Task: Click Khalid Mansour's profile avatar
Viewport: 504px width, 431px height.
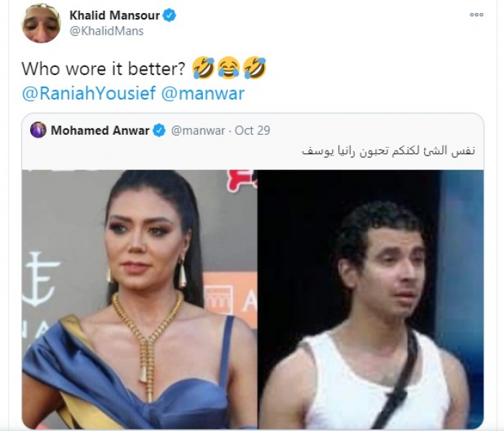Action: pyautogui.click(x=41, y=23)
